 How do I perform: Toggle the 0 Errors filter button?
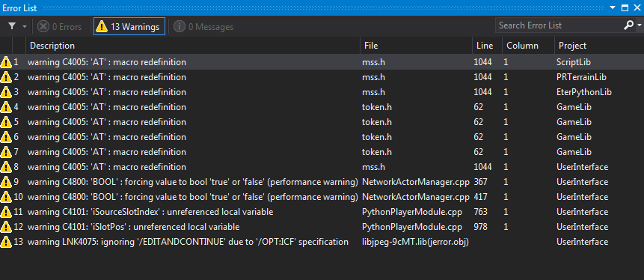[60, 27]
